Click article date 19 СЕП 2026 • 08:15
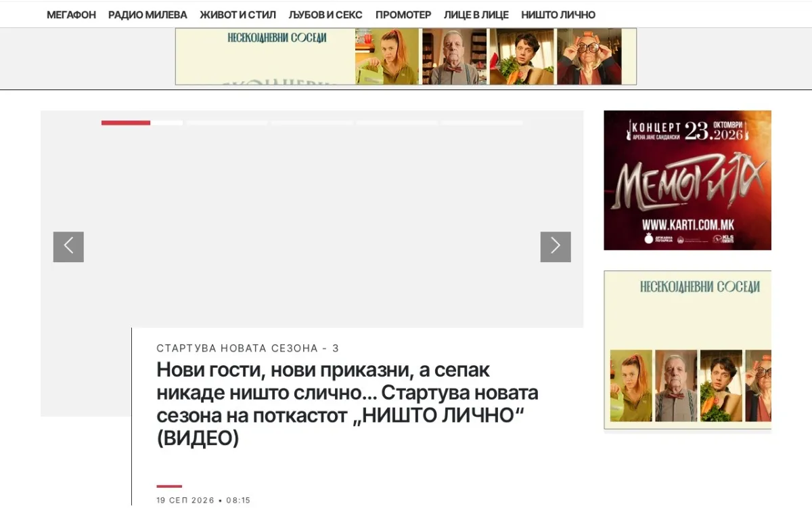Viewport: 812px width, 508px height. [204, 501]
